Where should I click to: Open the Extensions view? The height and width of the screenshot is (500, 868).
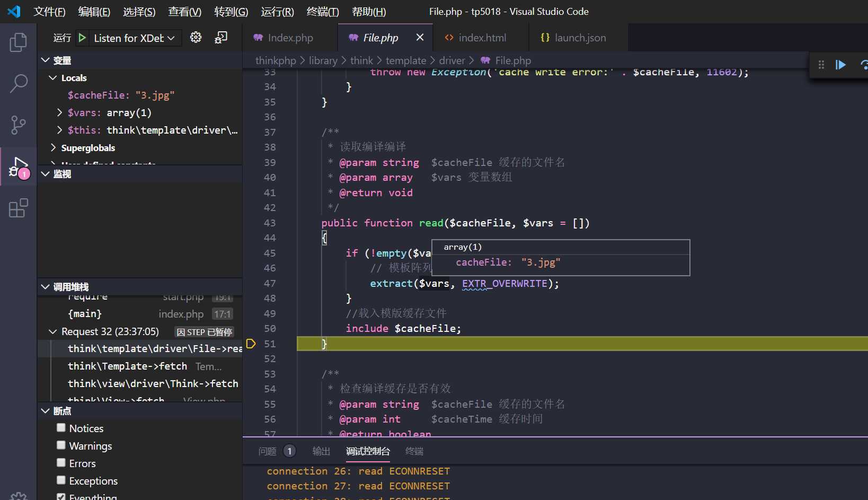coord(18,208)
